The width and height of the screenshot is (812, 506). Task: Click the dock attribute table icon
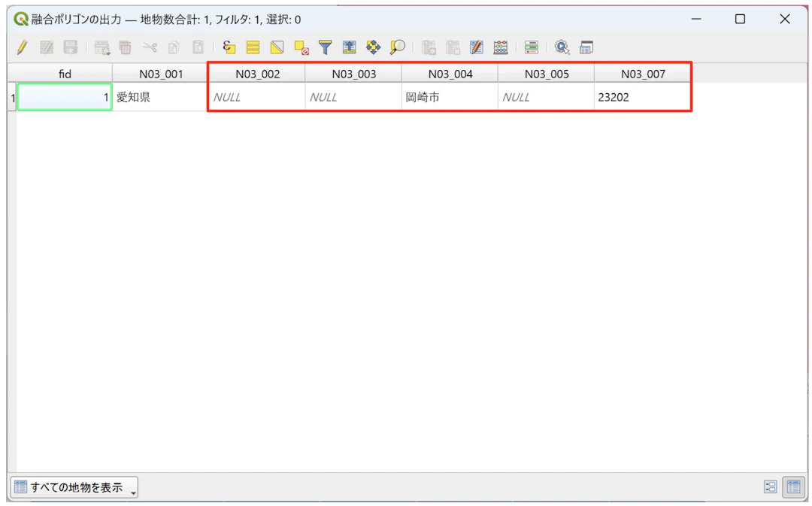pos(586,47)
